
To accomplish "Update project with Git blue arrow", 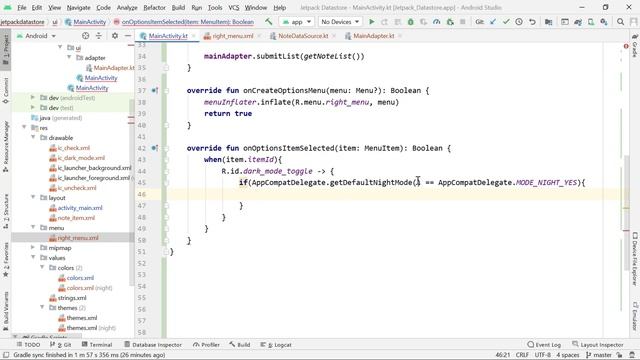I will (x=493, y=22).
